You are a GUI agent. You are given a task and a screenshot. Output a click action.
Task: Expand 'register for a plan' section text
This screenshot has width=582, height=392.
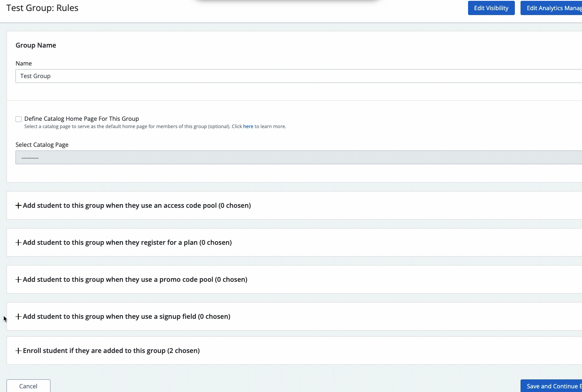127,242
